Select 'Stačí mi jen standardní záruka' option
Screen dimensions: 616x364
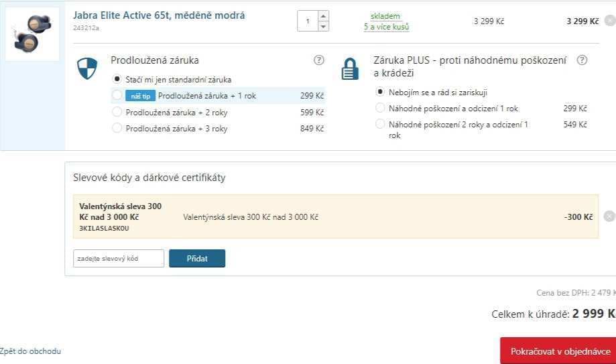point(117,79)
